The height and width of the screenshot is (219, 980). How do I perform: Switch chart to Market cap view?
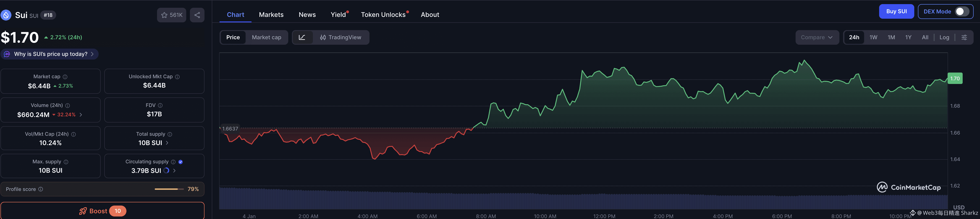[x=266, y=37]
